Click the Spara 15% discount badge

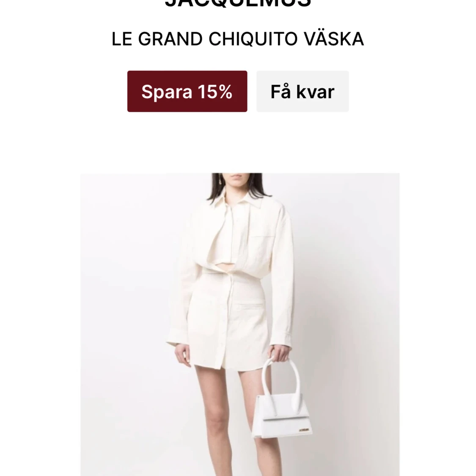tap(187, 91)
